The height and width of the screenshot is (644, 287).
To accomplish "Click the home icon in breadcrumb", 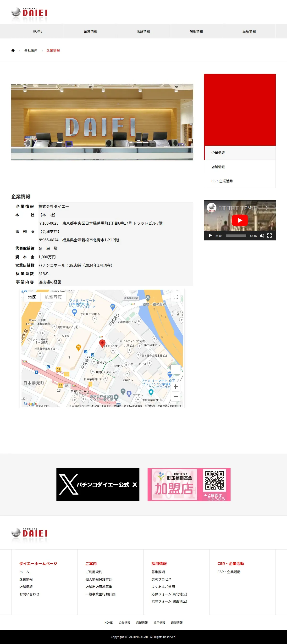I will [13, 50].
